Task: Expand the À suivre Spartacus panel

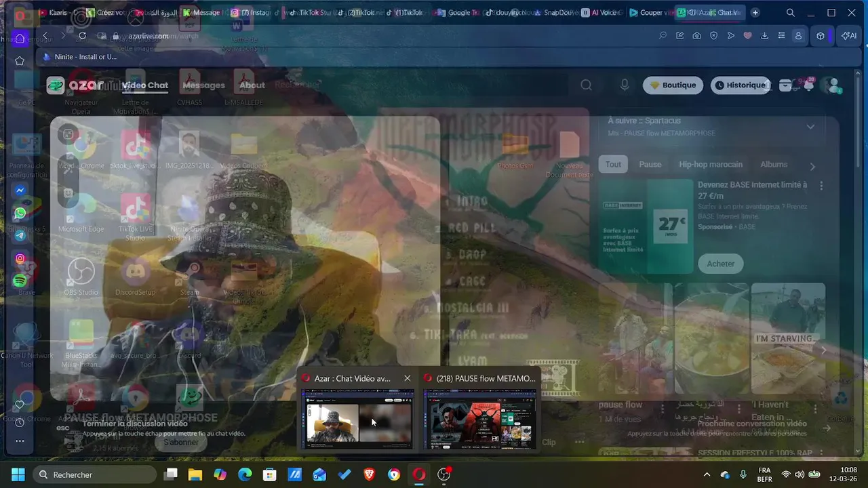Action: 810,127
